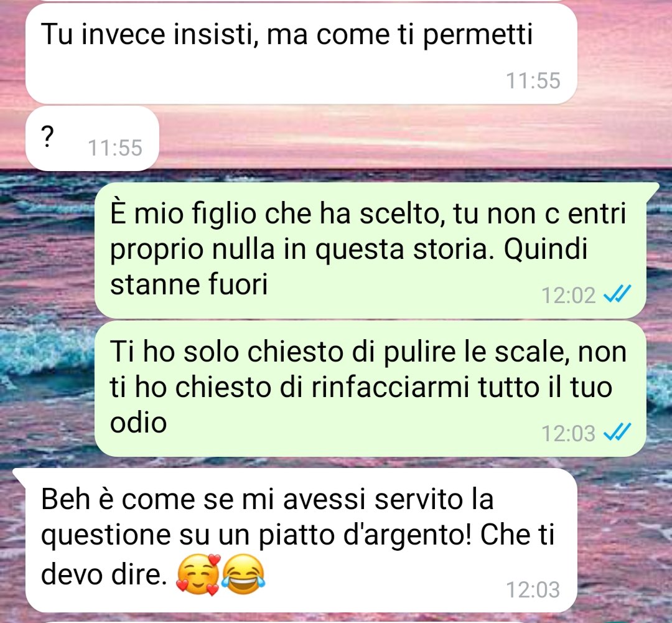Tap read receipt double ticks at 12:03
Screen dimensions: 672x623
[x=617, y=432]
